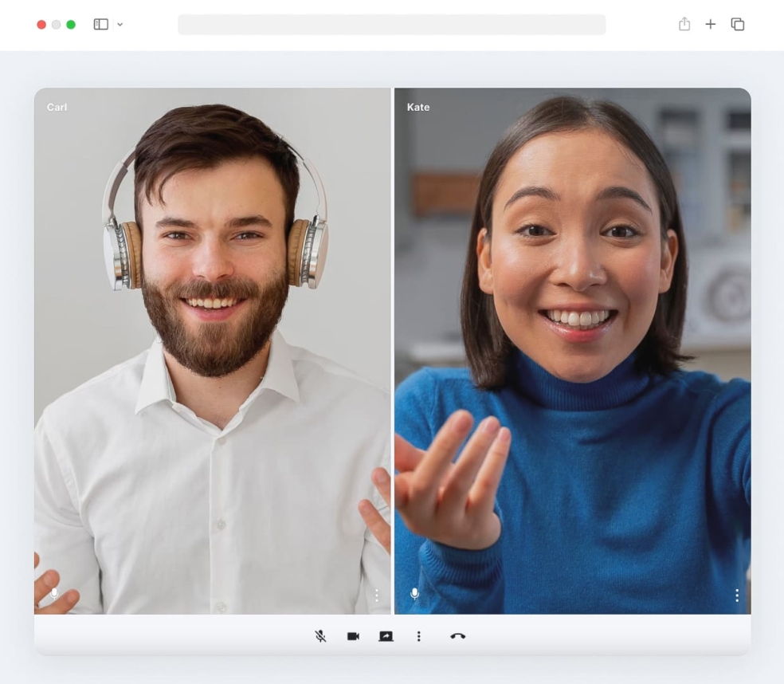Show the tab overview icon
The height and width of the screenshot is (684, 784).
point(738,24)
